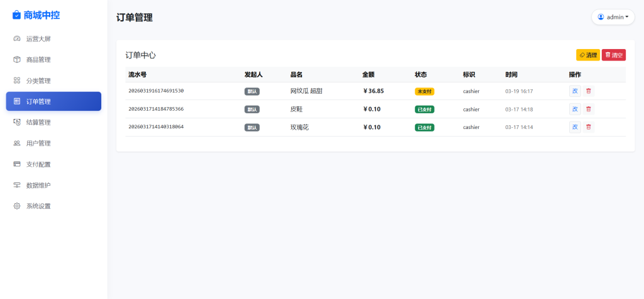The height and width of the screenshot is (299, 644).
Task: Click order number 2026031714140318064
Action: click(156, 127)
